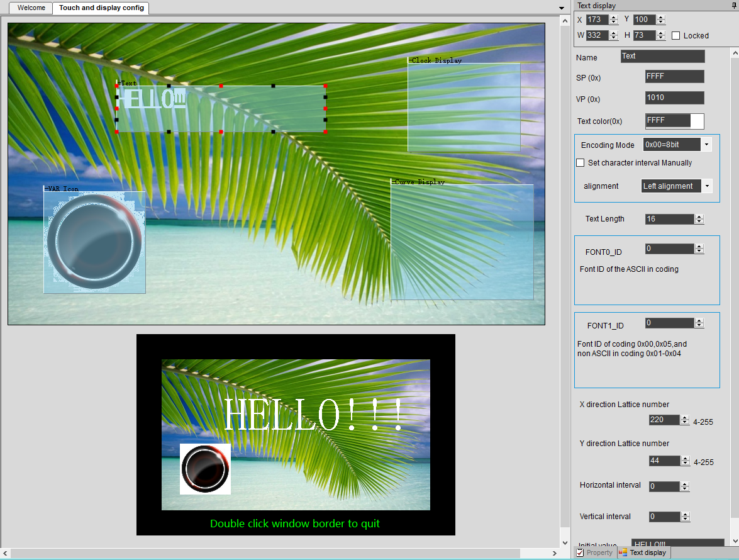Image resolution: width=739 pixels, height=560 pixels.
Task: Select the Clock Display control
Action: tap(464, 107)
